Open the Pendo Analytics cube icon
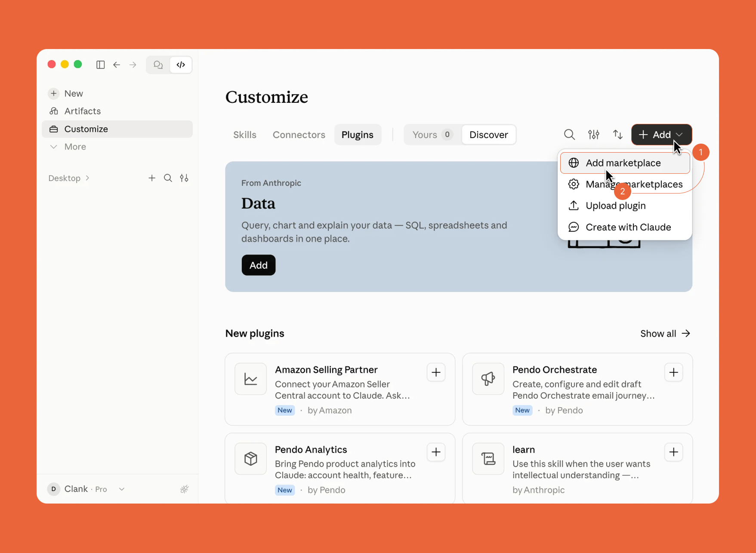Screen dimensions: 756x553 251,459
